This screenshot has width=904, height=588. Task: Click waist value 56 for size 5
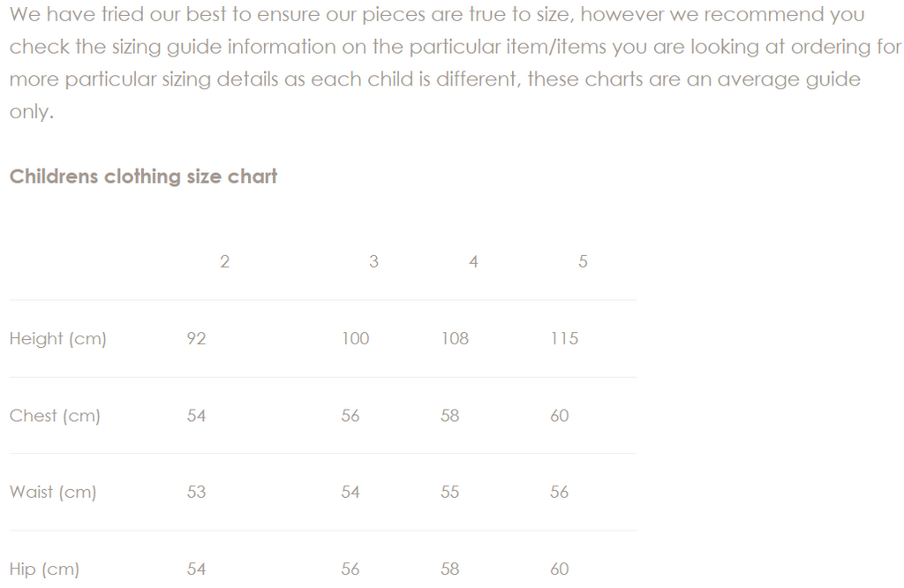pyautogui.click(x=560, y=493)
